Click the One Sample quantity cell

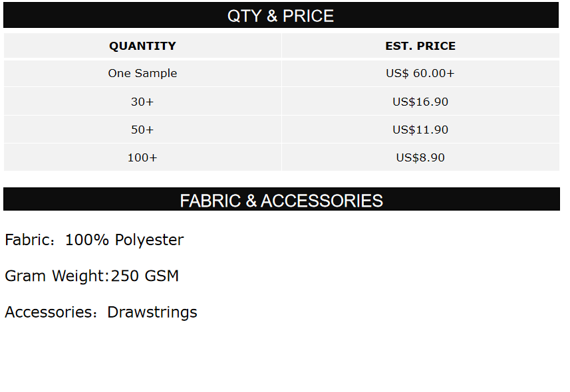(x=142, y=73)
